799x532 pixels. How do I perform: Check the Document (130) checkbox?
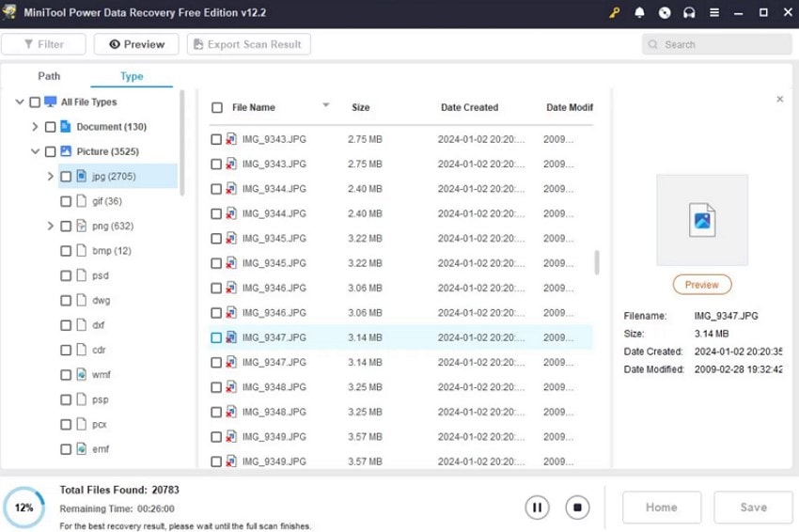pos(51,127)
